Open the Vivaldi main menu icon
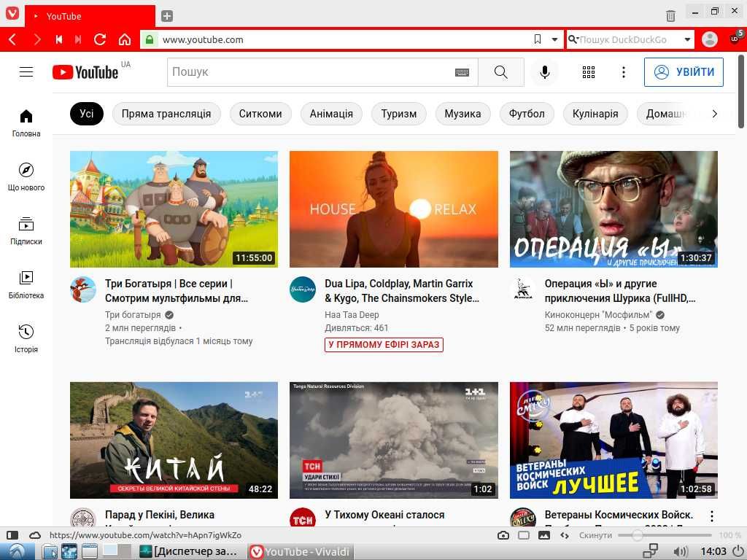The image size is (747, 560). [12, 13]
